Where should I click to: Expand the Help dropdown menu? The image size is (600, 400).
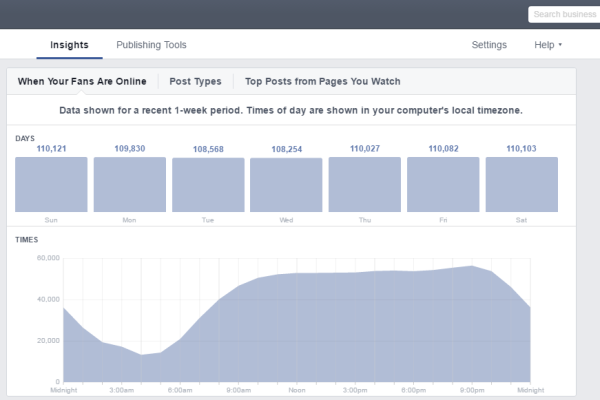coord(548,45)
